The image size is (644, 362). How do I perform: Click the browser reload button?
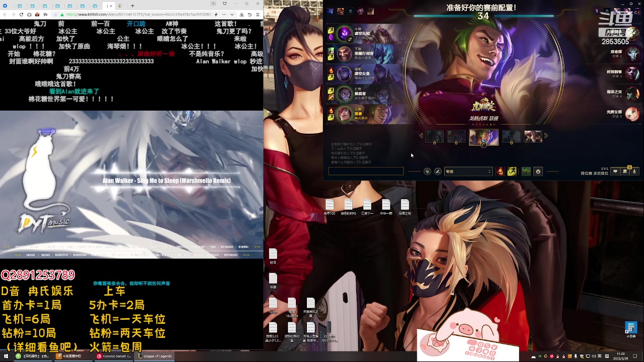tap(21, 15)
